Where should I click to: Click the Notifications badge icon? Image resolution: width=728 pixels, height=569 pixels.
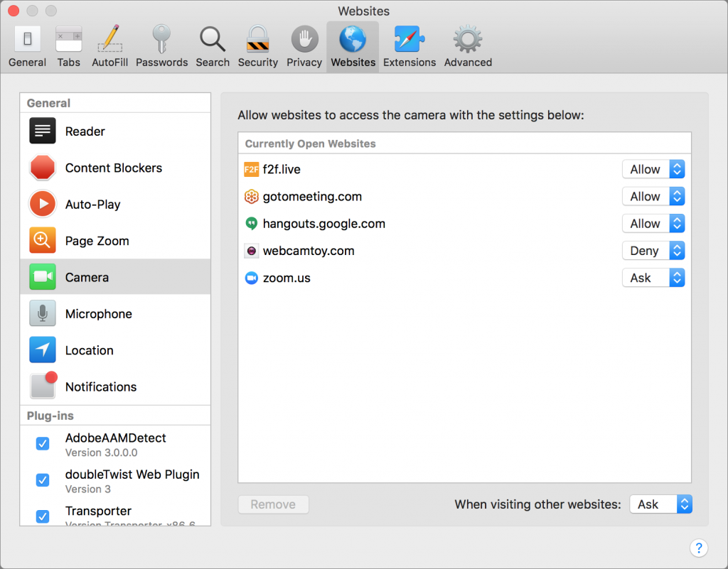click(43, 385)
